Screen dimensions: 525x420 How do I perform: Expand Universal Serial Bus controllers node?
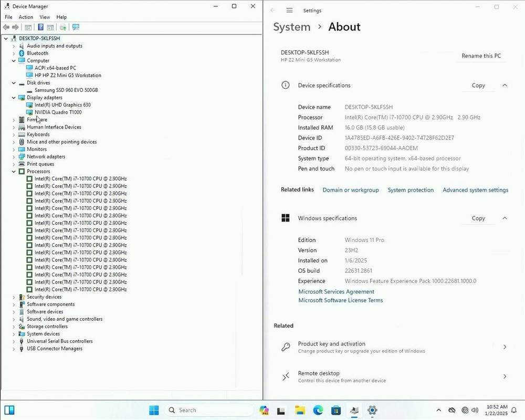pos(14,341)
